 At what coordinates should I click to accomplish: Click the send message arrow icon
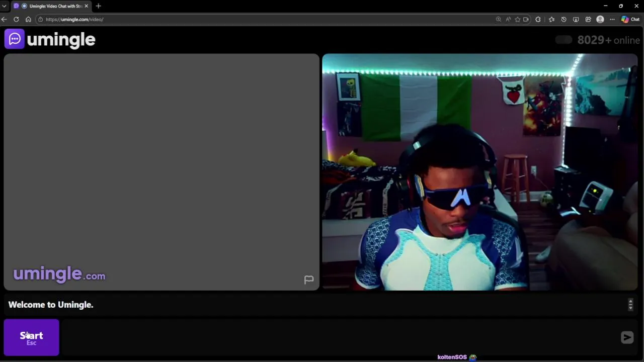[627, 337]
